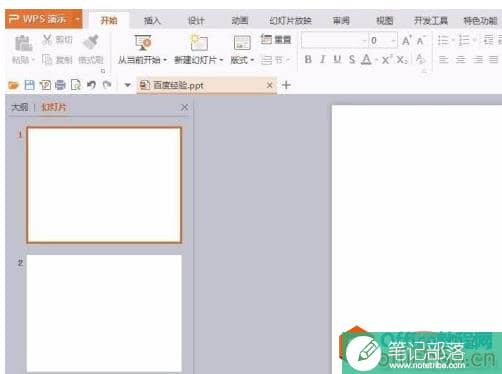Open clipboard group dialog launcher
The height and width of the screenshot is (374, 502).
[x=103, y=71]
